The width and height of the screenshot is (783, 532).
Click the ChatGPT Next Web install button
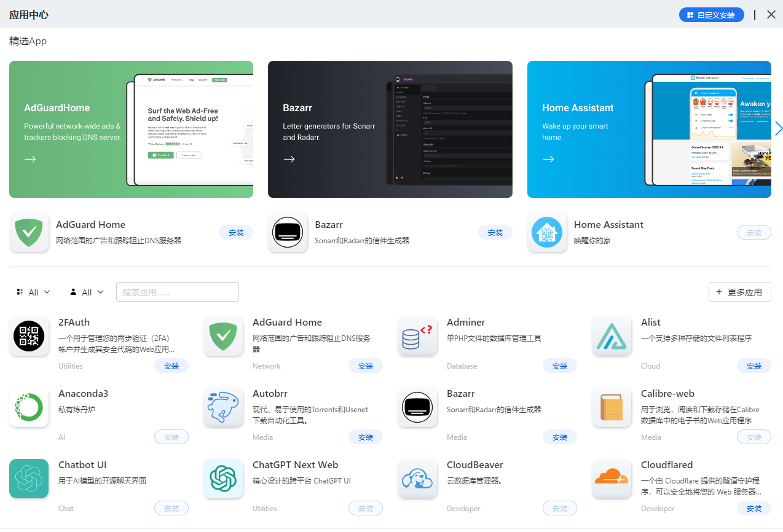click(366, 508)
